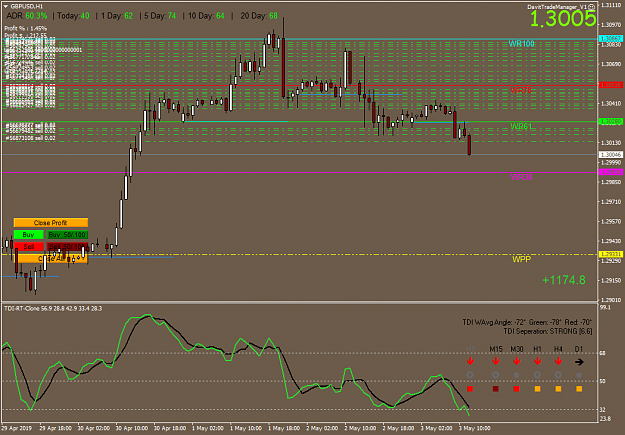Screen dimensions: 625x435
Task: Click the yellow pivot price tag 1.29331
Action: click(611, 254)
